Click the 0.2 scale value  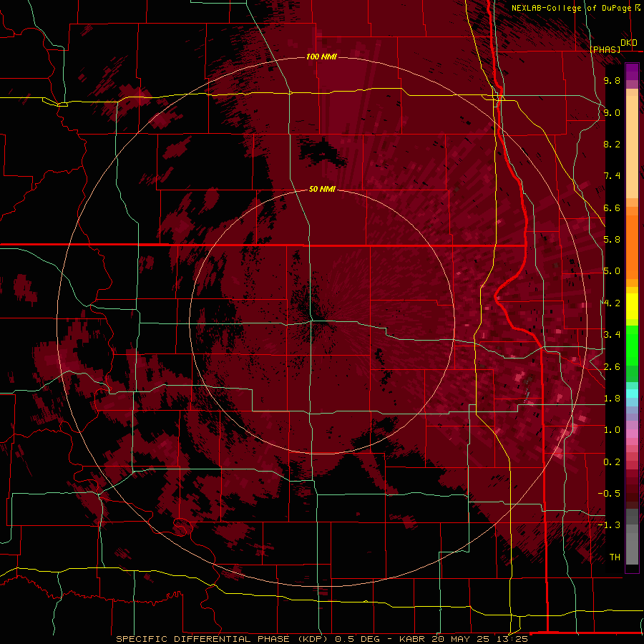(612, 462)
